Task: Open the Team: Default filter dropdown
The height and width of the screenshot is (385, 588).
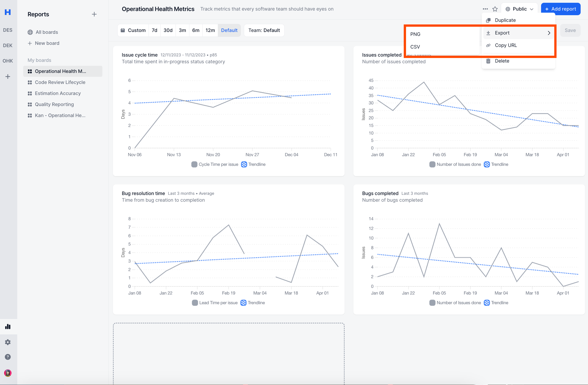Action: click(264, 30)
